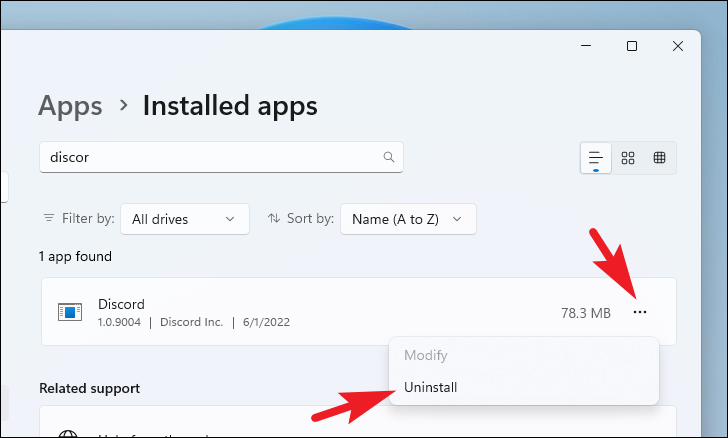This screenshot has width=728, height=438.
Task: Switch to grid view layout
Action: point(628,158)
